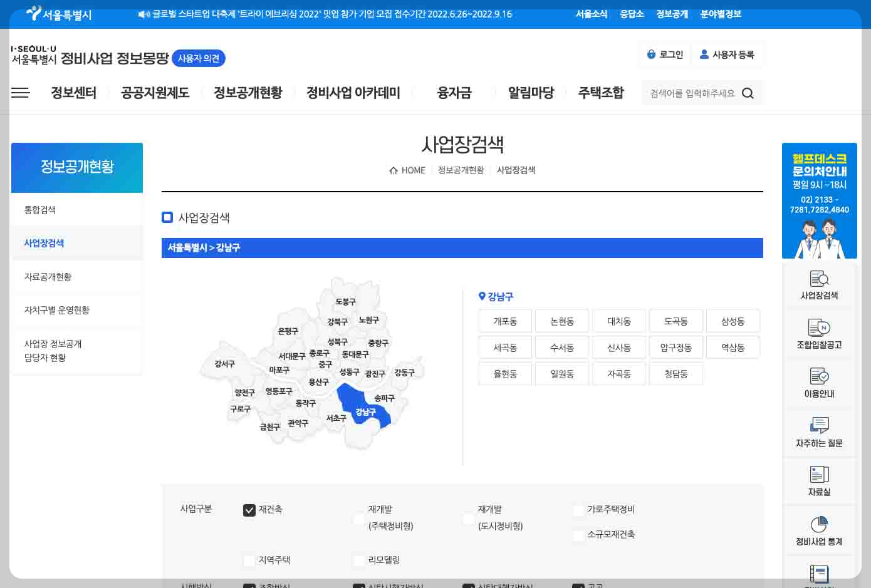Open 조합입찰공고 icon in right sidebar
This screenshot has height=588, width=871.
point(819,328)
